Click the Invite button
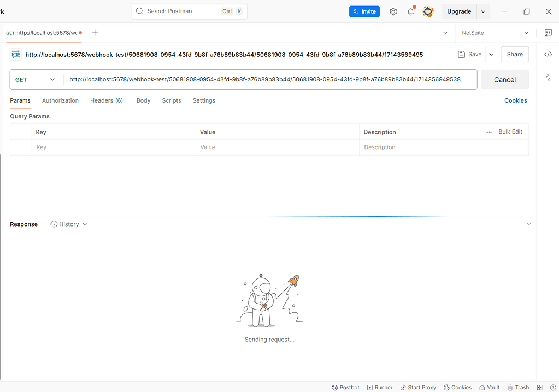The image size is (559, 392). click(364, 11)
